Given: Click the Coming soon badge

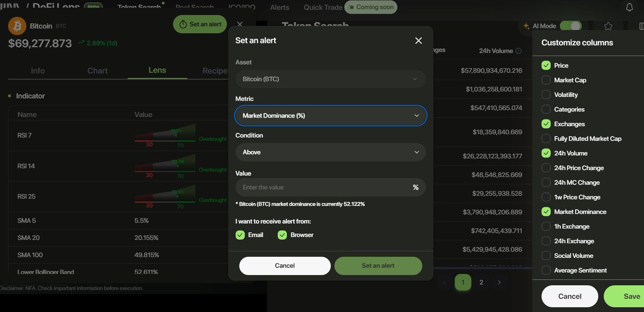Looking at the screenshot, I should (x=371, y=8).
